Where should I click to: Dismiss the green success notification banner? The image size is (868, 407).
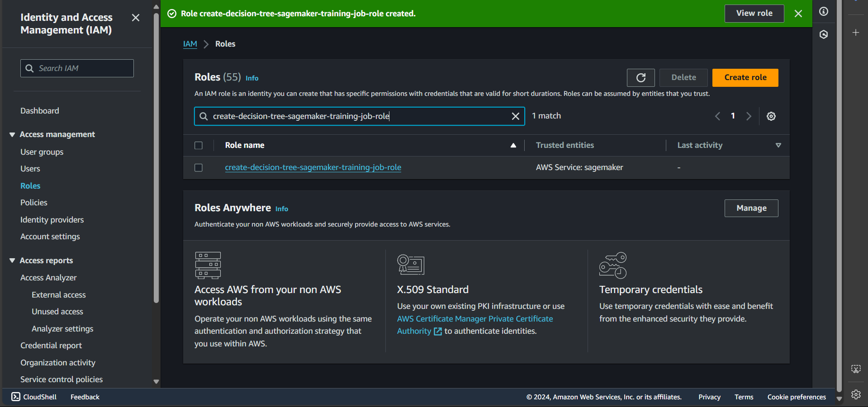798,14
